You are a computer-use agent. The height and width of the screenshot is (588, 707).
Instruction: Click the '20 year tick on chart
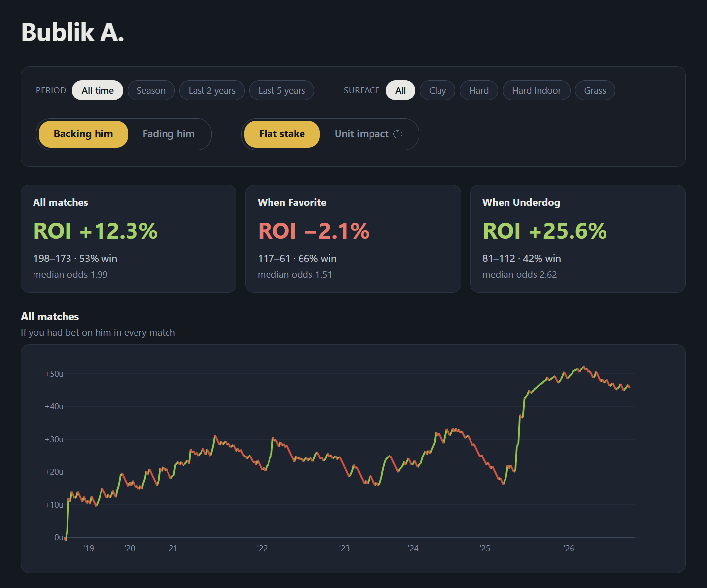coord(130,548)
